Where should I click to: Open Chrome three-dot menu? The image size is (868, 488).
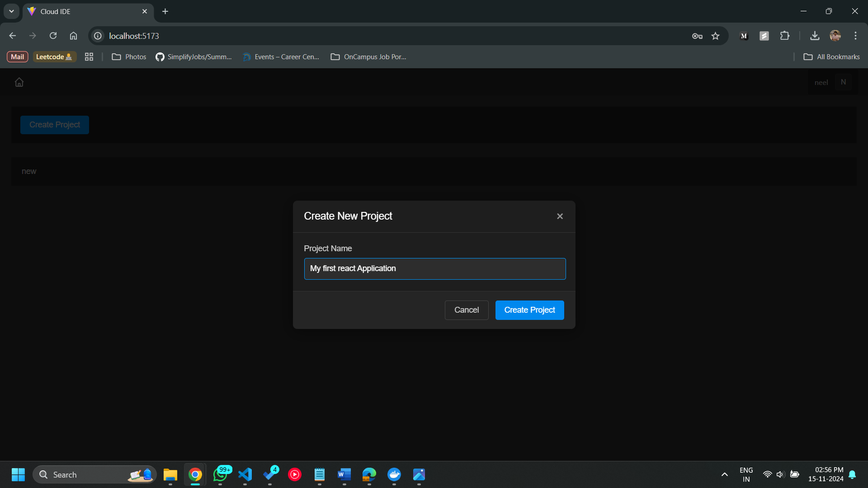pos(855,36)
